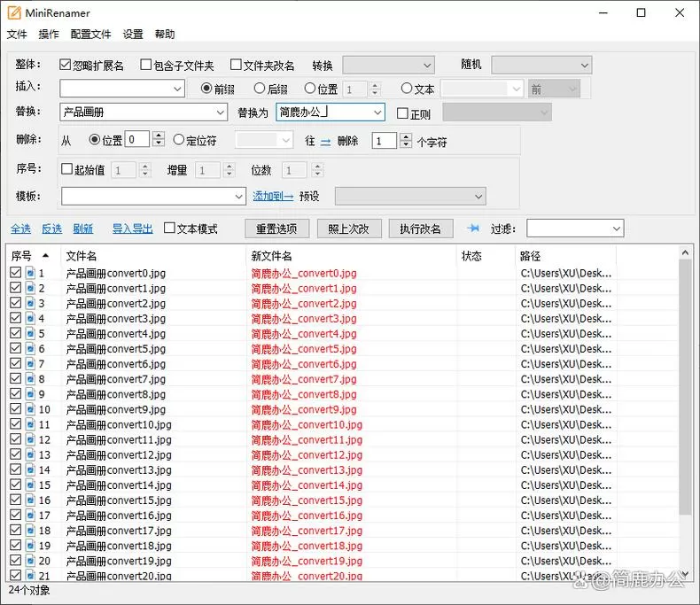
Task: Click file icon of row 1 产品画册convert0.jpg
Action: tap(30, 273)
